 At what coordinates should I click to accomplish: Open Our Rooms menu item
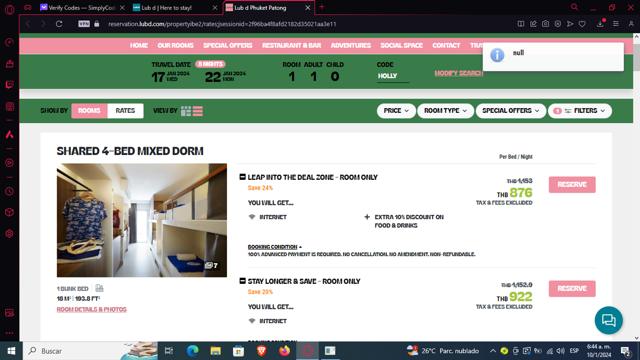[176, 45]
